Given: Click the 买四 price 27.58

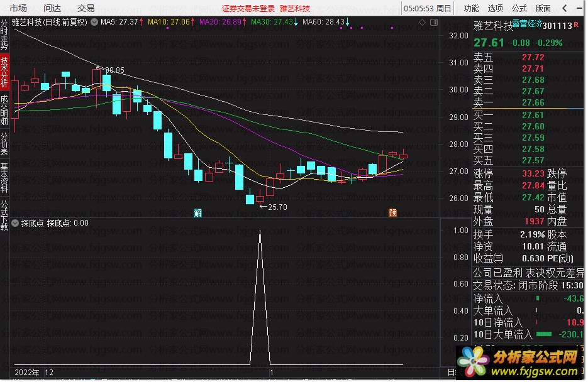Looking at the screenshot, I should point(533,149).
